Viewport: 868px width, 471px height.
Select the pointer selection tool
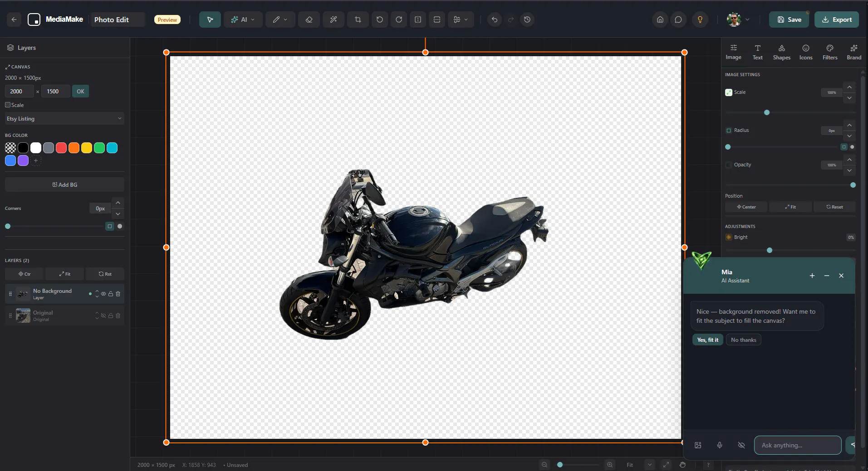[210, 19]
